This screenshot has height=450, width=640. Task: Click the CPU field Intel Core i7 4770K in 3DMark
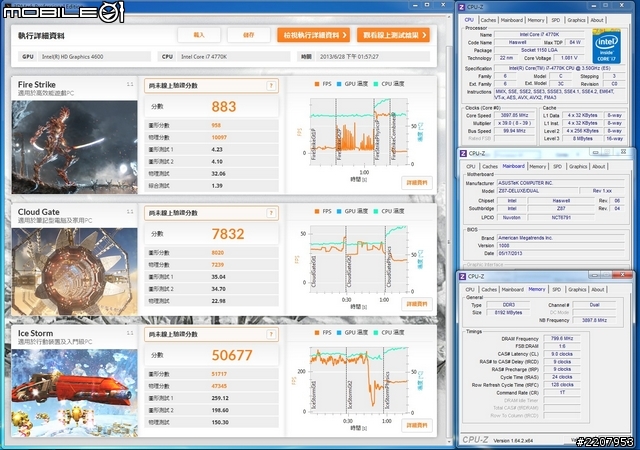(x=234, y=57)
